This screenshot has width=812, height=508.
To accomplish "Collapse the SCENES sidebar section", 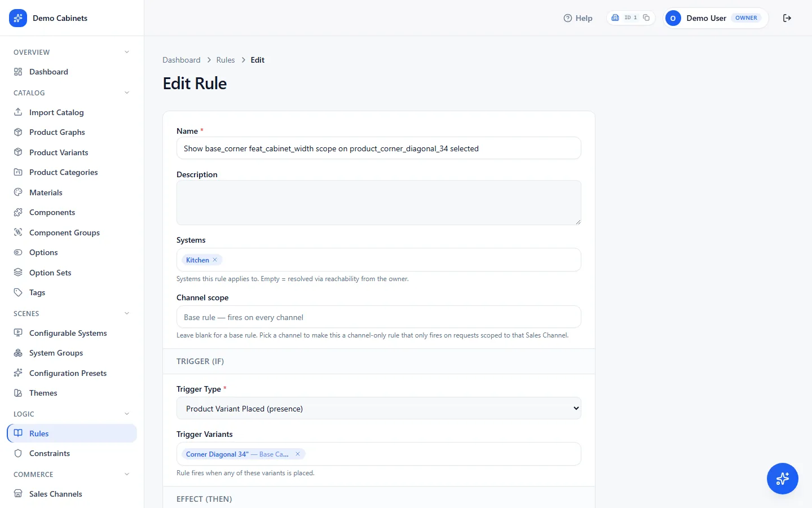I will pyautogui.click(x=127, y=313).
